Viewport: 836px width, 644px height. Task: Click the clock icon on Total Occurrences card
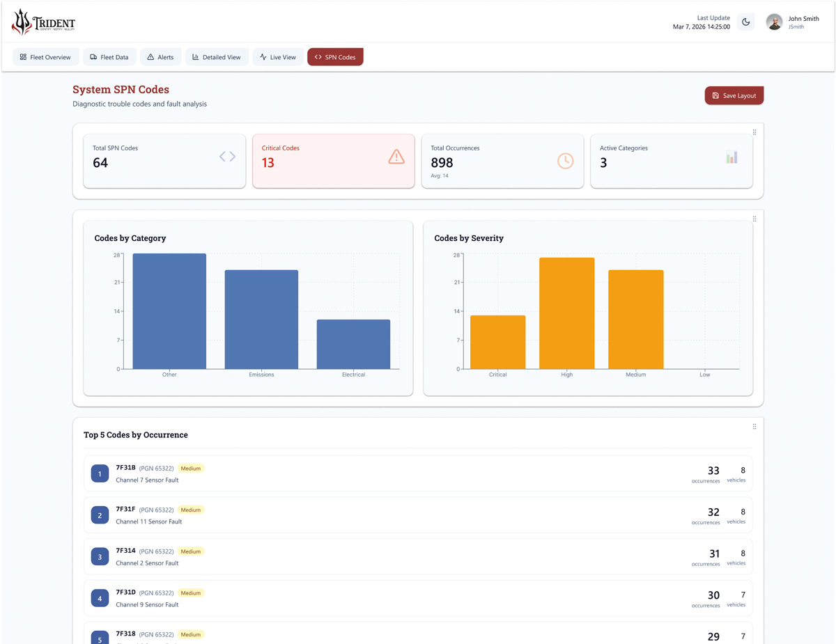[565, 160]
